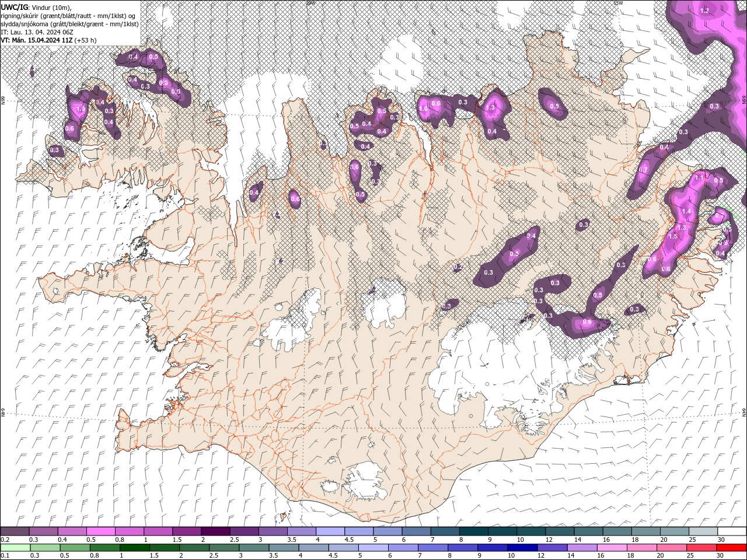The width and height of the screenshot is (747, 560).
Task: Pick the pure red swatch at 30 in the lower legend
Action: pos(731,548)
